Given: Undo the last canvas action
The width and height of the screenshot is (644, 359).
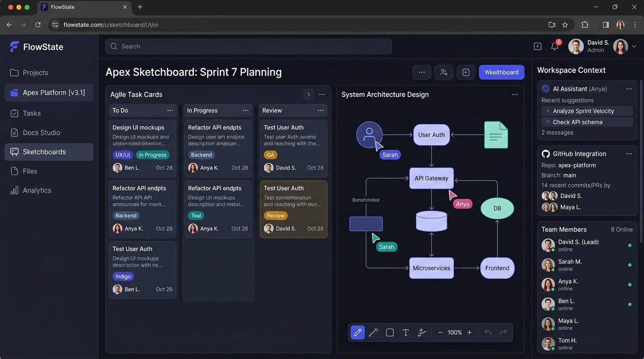Looking at the screenshot, I should point(488,332).
